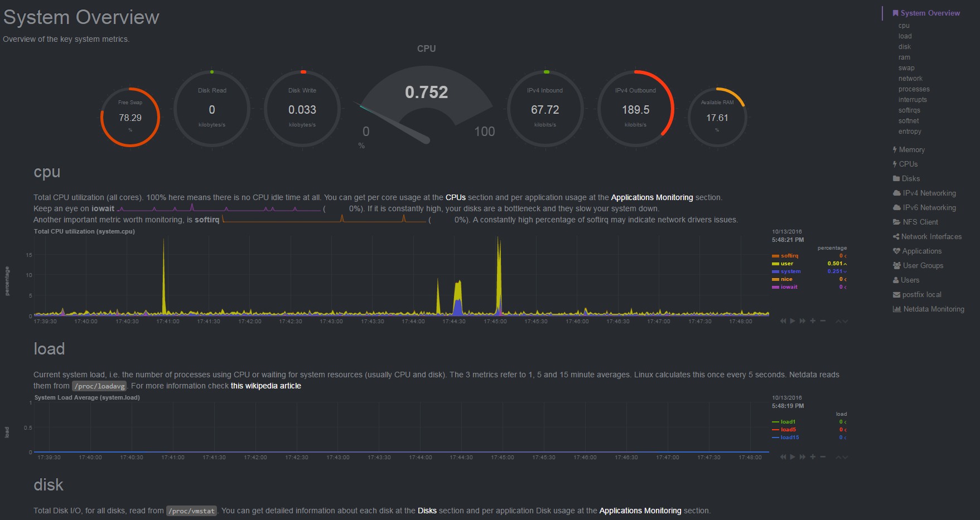Screen dimensions: 980x520
Task: Expand the IPv4 Networking sidebar section
Action: tap(924, 193)
